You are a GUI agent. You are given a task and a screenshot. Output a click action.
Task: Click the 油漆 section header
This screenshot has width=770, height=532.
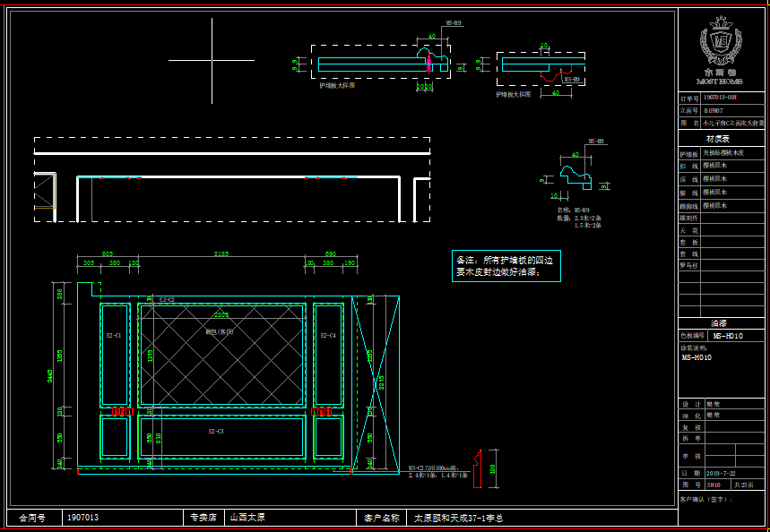point(720,322)
